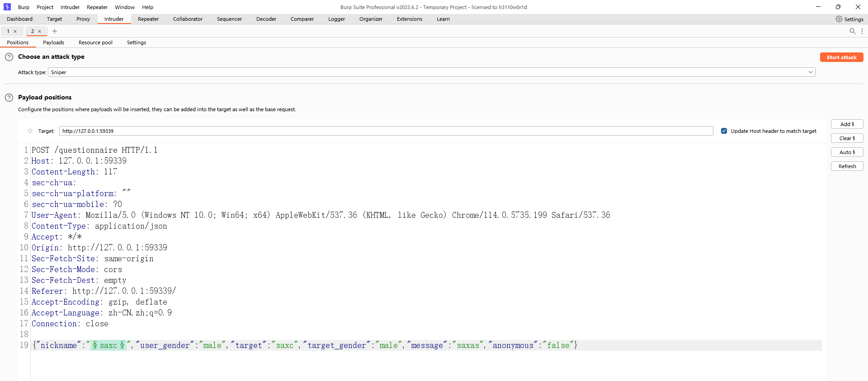Switch to the Learn tab
The height and width of the screenshot is (381, 868).
(443, 19)
